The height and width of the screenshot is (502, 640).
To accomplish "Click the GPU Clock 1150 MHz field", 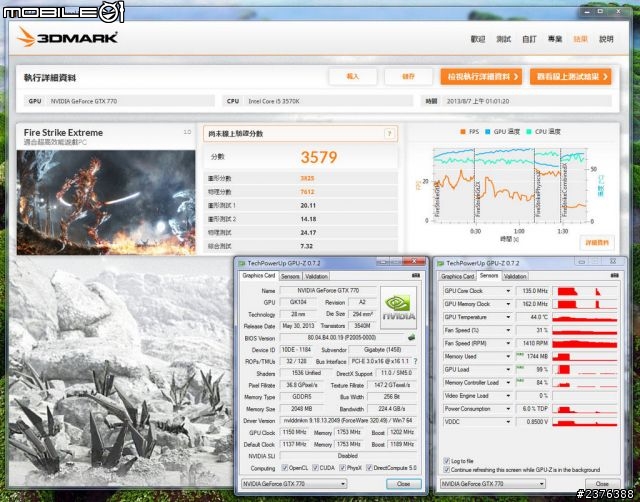I will [294, 432].
